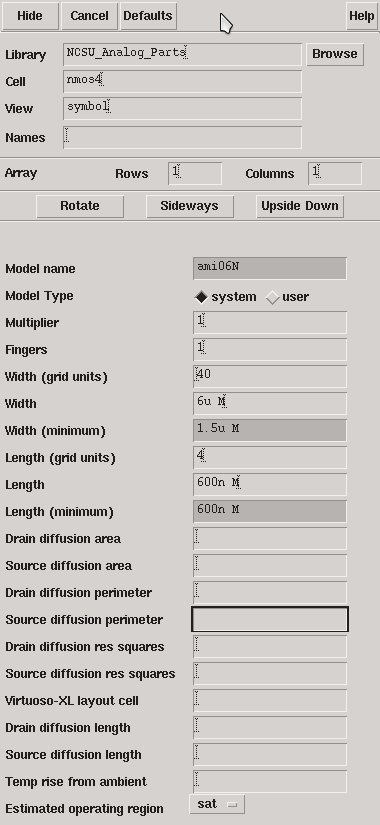
Task: Edit the Width 6u M field
Action: click(270, 404)
